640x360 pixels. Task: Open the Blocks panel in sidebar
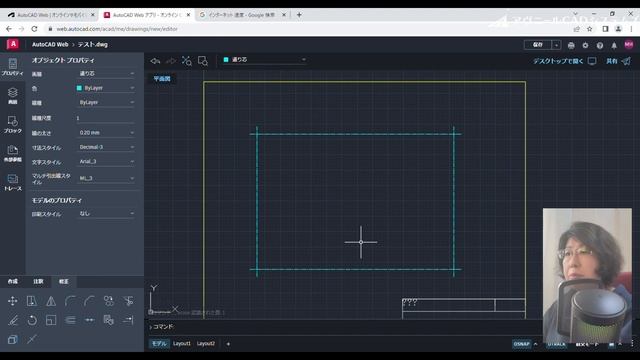point(13,125)
